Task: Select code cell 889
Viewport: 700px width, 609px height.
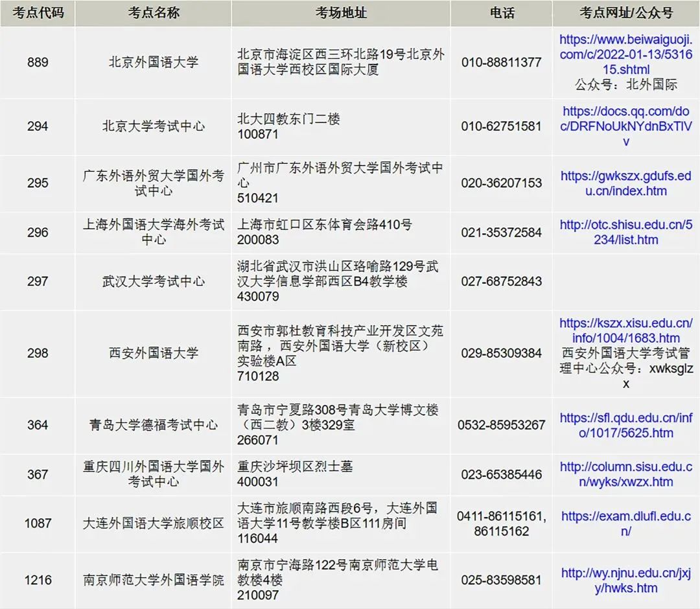Action: pos(38,62)
